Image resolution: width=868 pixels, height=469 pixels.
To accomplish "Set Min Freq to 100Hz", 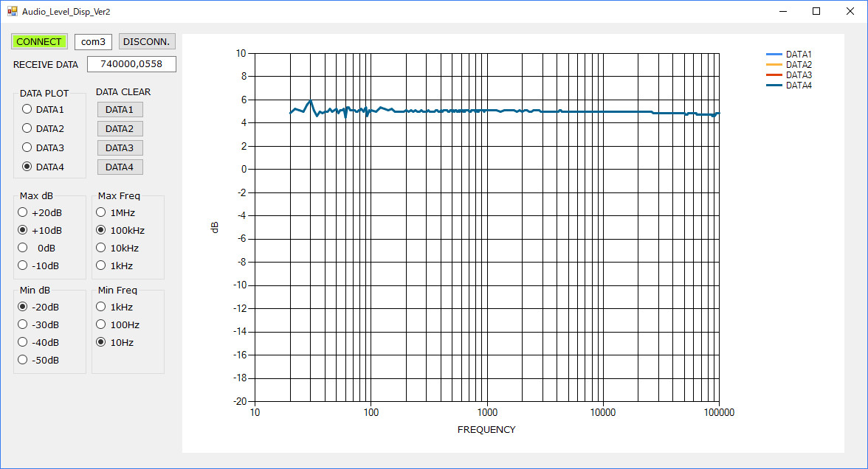I will click(101, 324).
